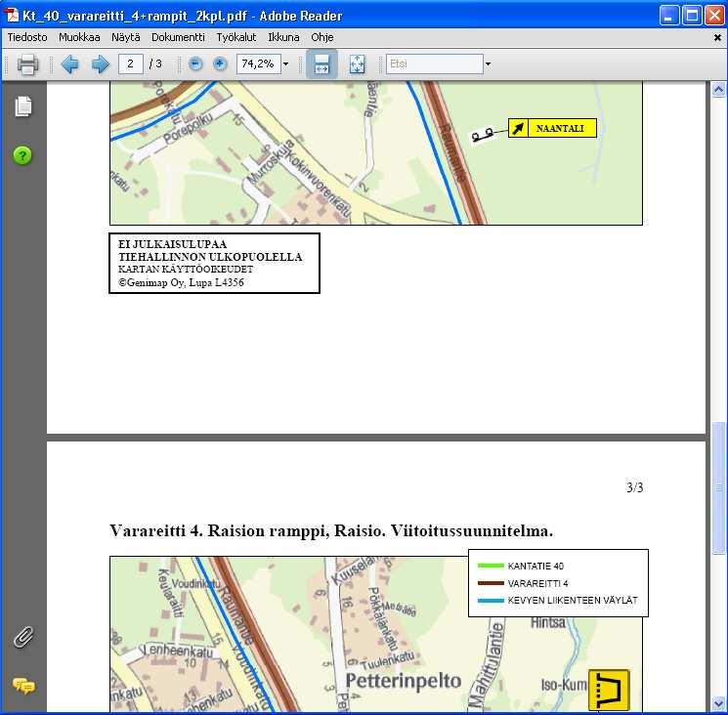
Task: Open the Attachments paperclip panel
Action: (23, 637)
